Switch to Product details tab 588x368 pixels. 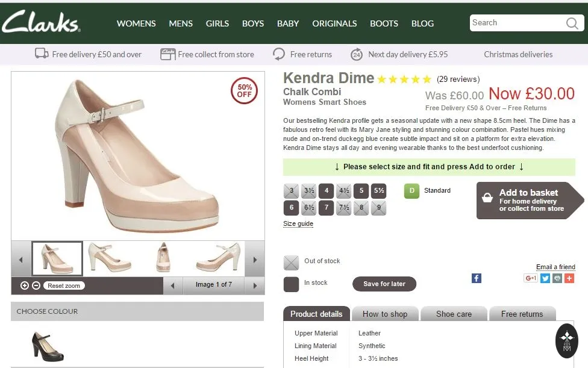pos(316,314)
